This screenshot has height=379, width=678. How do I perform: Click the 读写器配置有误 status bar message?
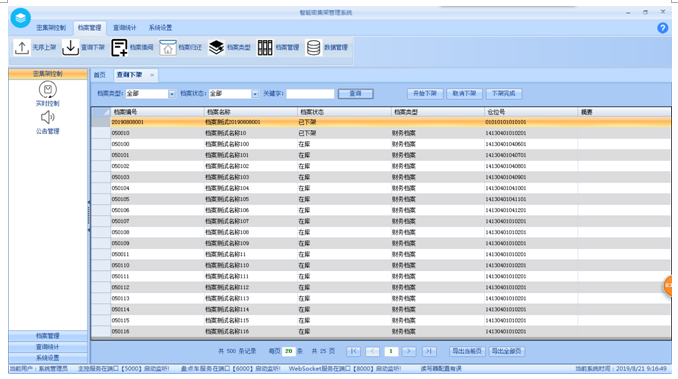pos(441,369)
